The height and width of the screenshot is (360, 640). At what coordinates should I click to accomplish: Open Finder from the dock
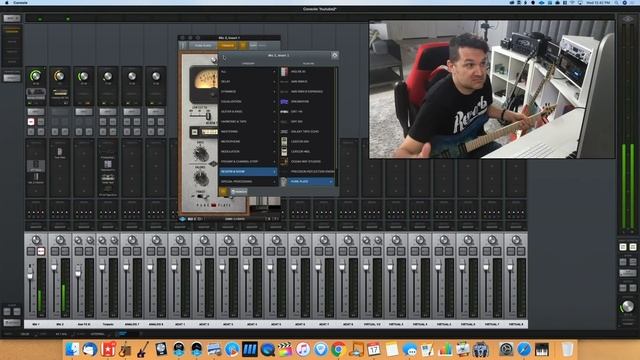click(73, 349)
